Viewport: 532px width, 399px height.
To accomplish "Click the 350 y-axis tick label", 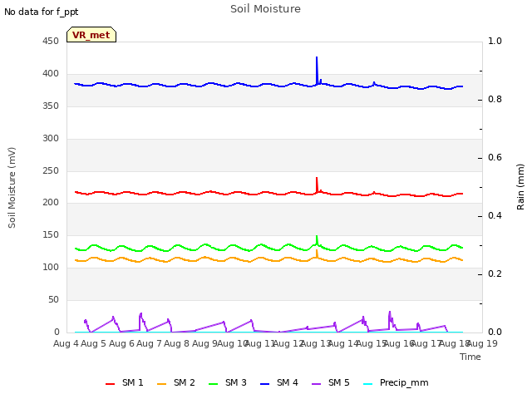I will (x=51, y=106).
